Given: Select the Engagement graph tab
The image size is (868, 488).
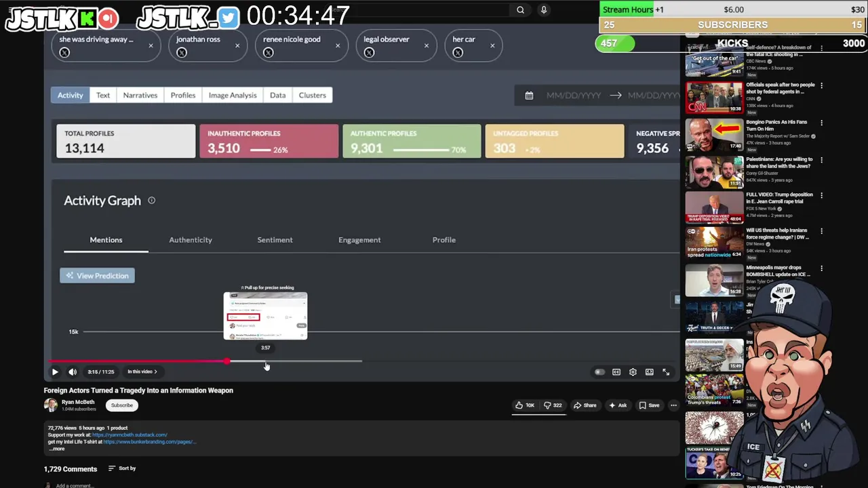Looking at the screenshot, I should pyautogui.click(x=359, y=240).
